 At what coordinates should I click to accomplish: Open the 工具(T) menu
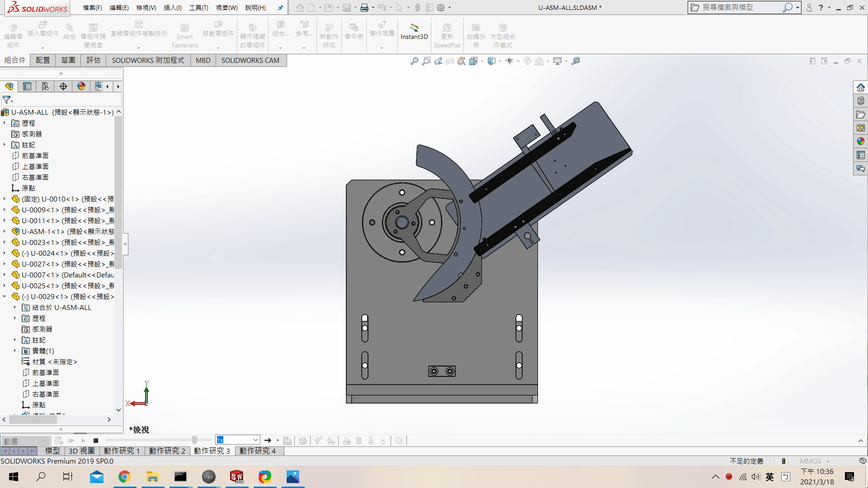(x=198, y=8)
